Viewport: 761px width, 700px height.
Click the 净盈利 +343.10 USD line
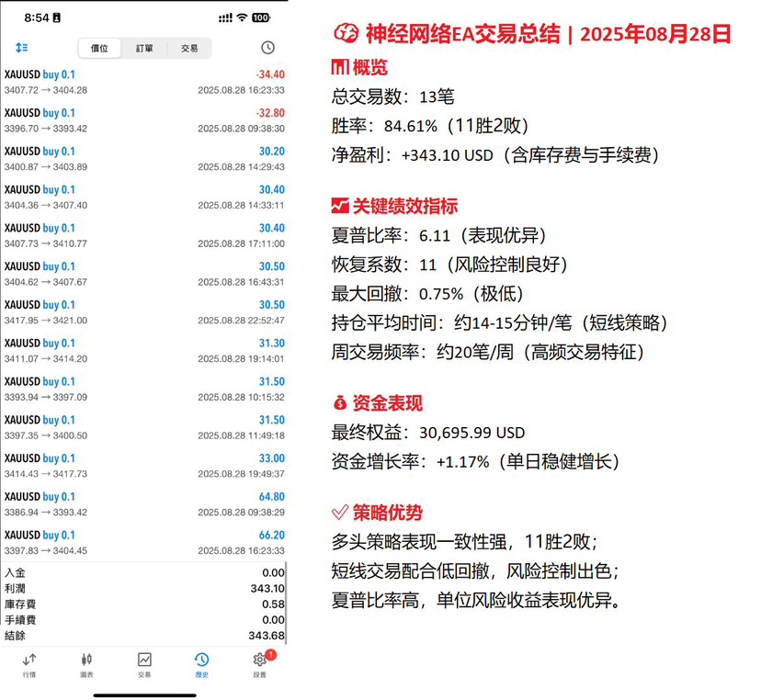point(495,154)
